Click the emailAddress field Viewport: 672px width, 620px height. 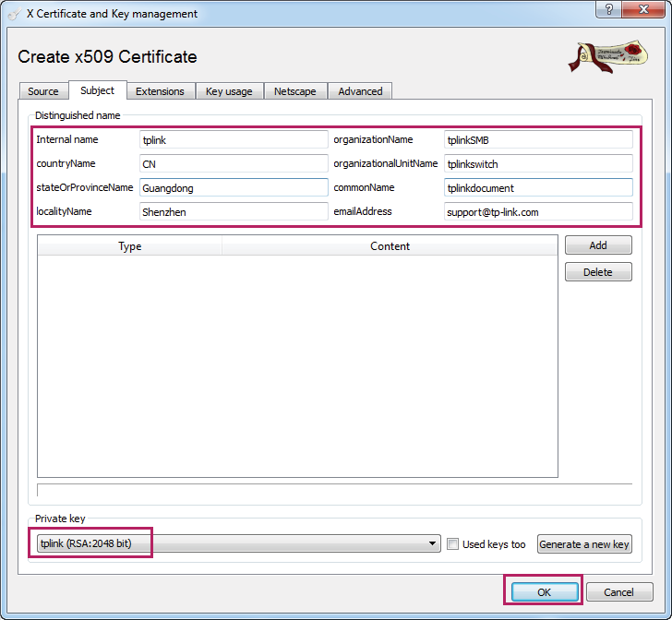[538, 211]
